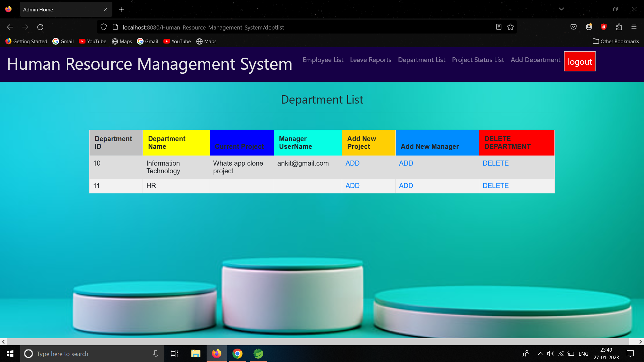Open new tab with plus button
The width and height of the screenshot is (644, 362).
pyautogui.click(x=121, y=9)
